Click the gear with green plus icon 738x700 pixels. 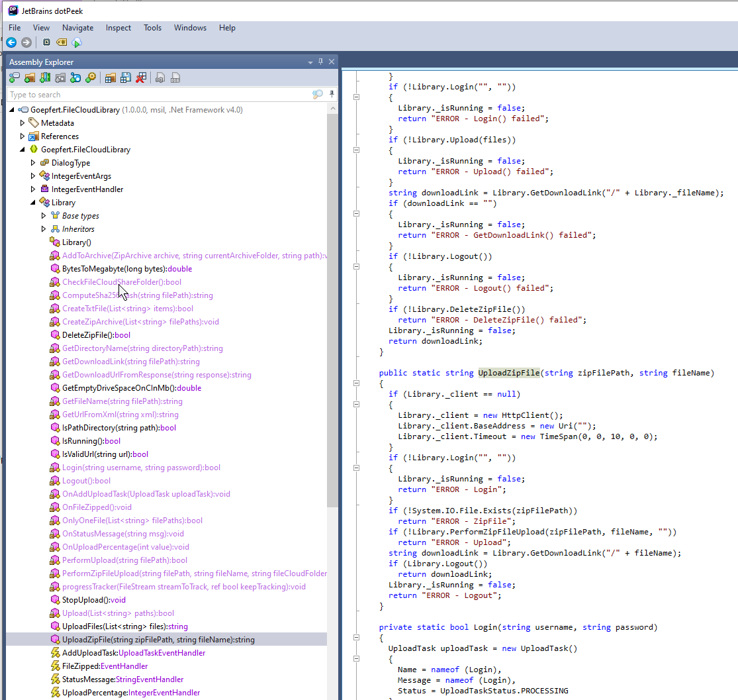click(x=91, y=77)
